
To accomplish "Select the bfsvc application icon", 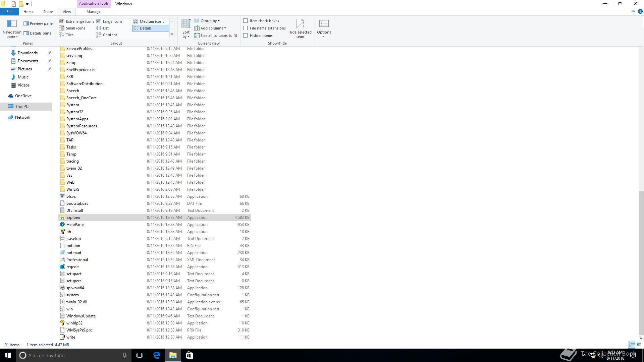I will pos(62,196).
